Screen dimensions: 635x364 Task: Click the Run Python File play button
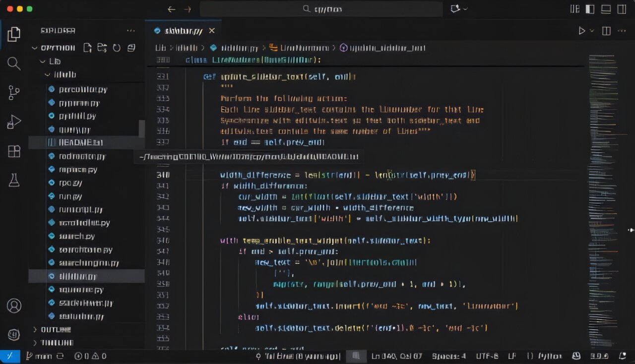(582, 30)
